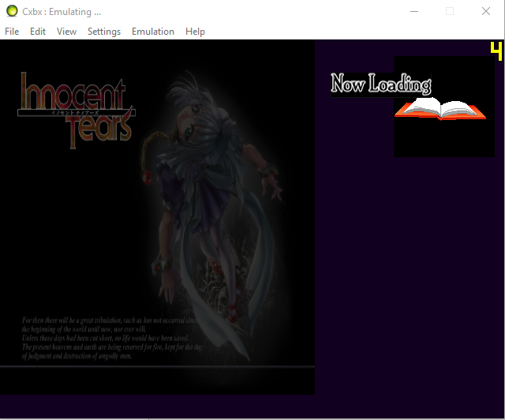Open the Edit menu
505x420 pixels.
pos(38,32)
